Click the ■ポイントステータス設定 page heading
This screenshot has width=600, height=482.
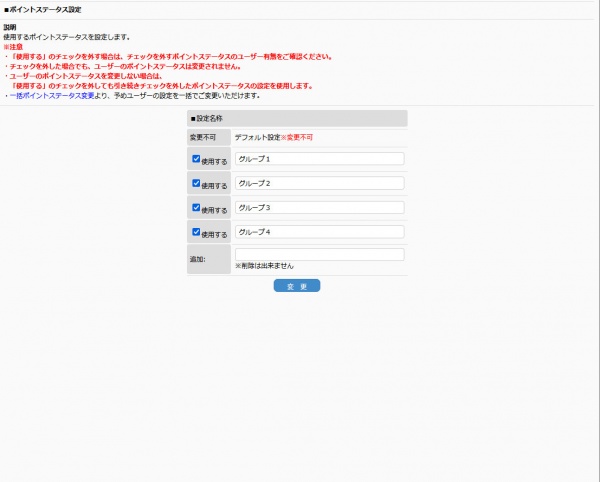point(43,9)
